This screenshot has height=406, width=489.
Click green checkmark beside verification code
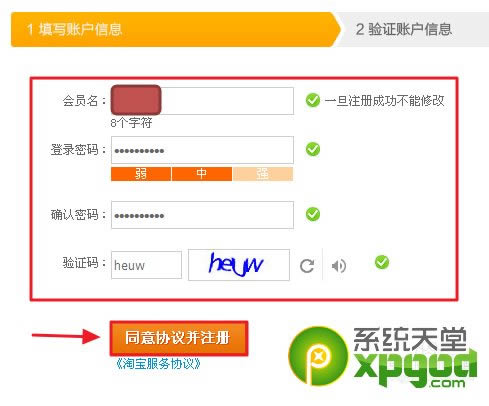pyautogui.click(x=382, y=262)
